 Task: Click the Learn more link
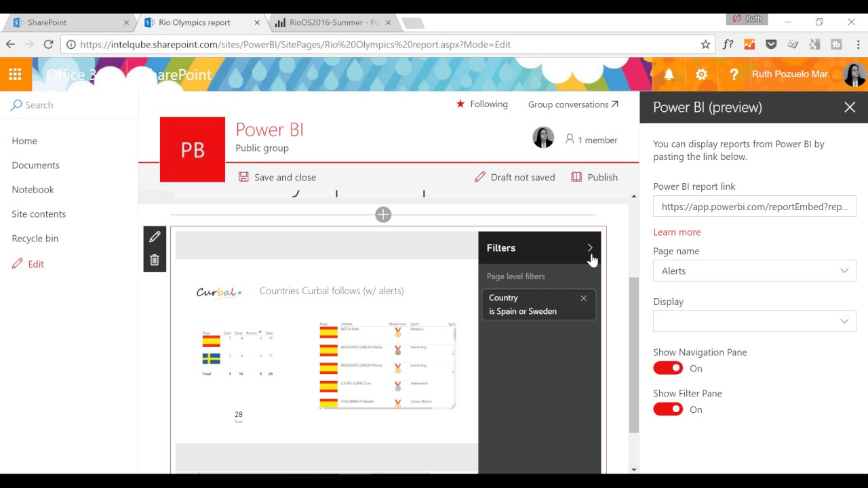click(x=676, y=232)
